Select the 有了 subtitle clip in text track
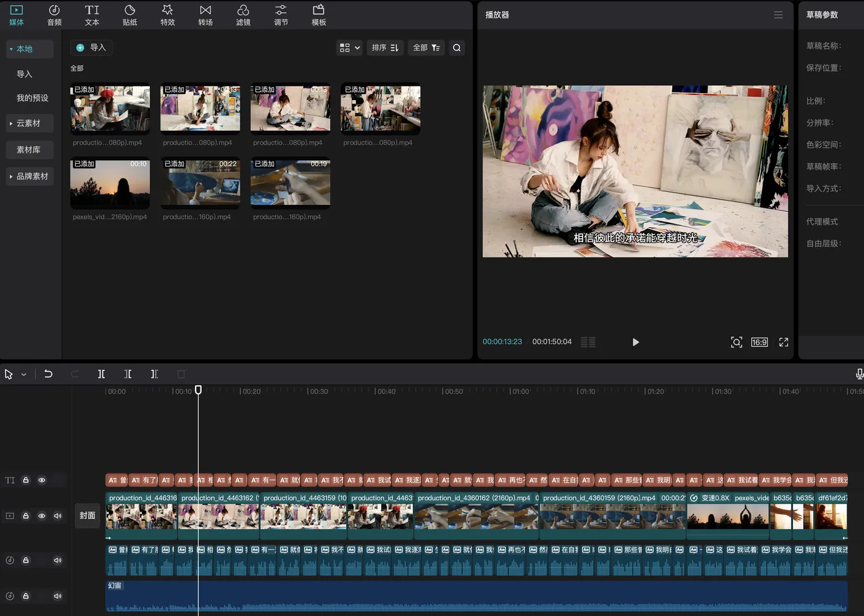This screenshot has width=864, height=616. point(143,480)
